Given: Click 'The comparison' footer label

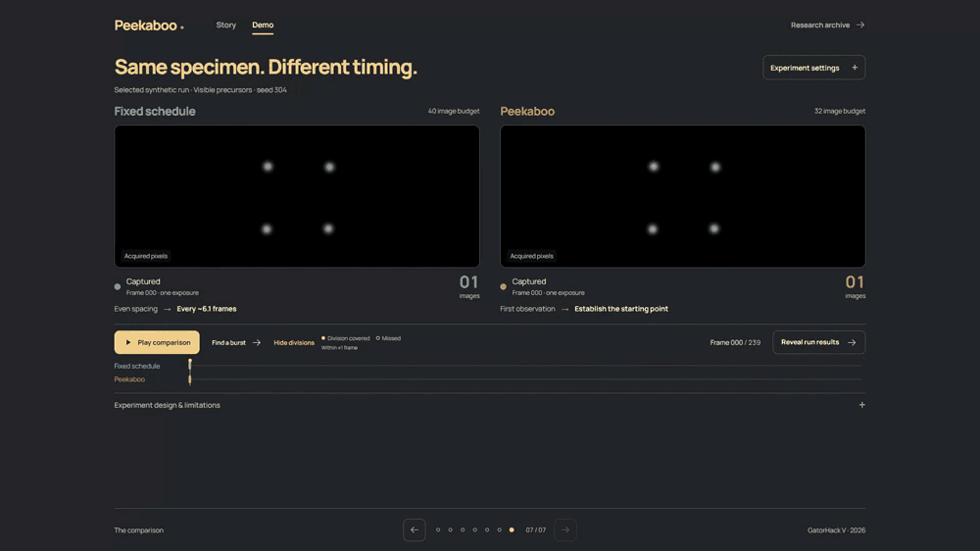Looking at the screenshot, I should (x=139, y=530).
